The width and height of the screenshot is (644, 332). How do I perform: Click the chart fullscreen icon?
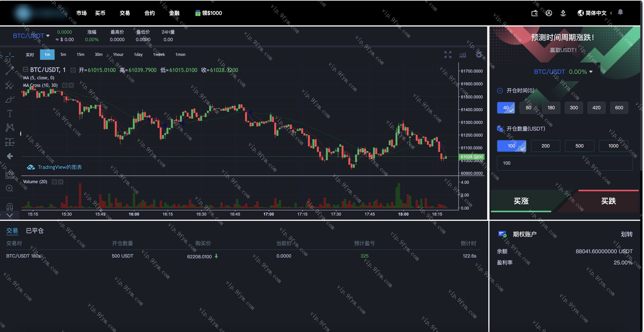point(448,55)
